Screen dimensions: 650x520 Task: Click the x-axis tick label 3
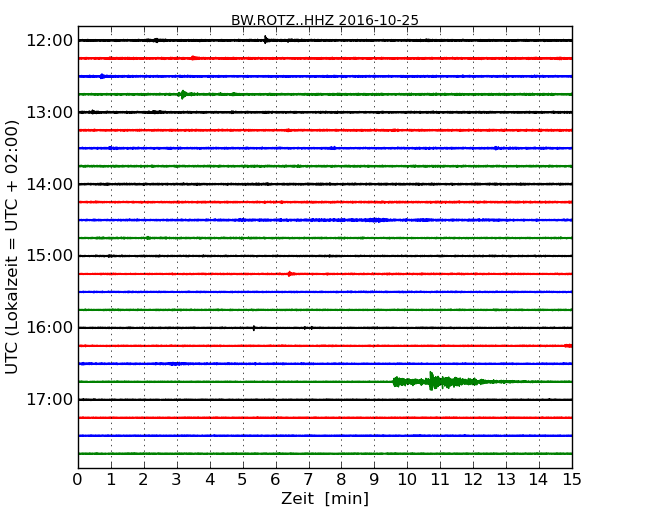pos(177,480)
